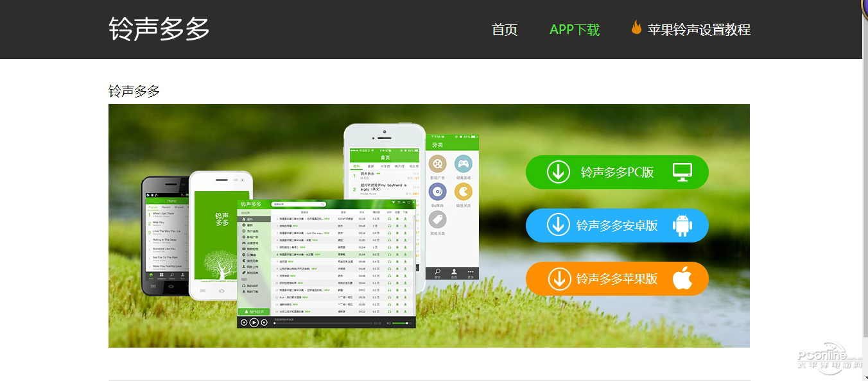The width and height of the screenshot is (868, 381).
Task: Download 铃声多多苹果版
Action: tap(617, 278)
